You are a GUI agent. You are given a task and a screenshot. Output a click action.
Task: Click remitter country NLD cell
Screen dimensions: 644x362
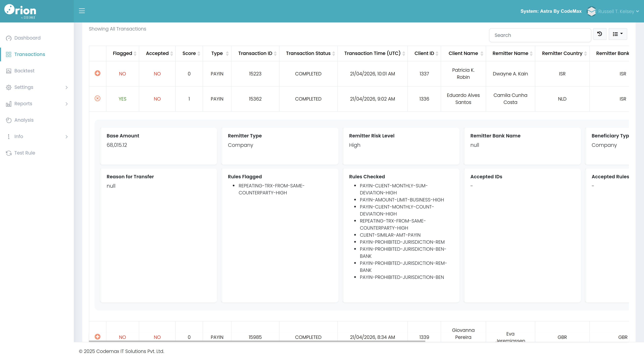[x=562, y=99]
